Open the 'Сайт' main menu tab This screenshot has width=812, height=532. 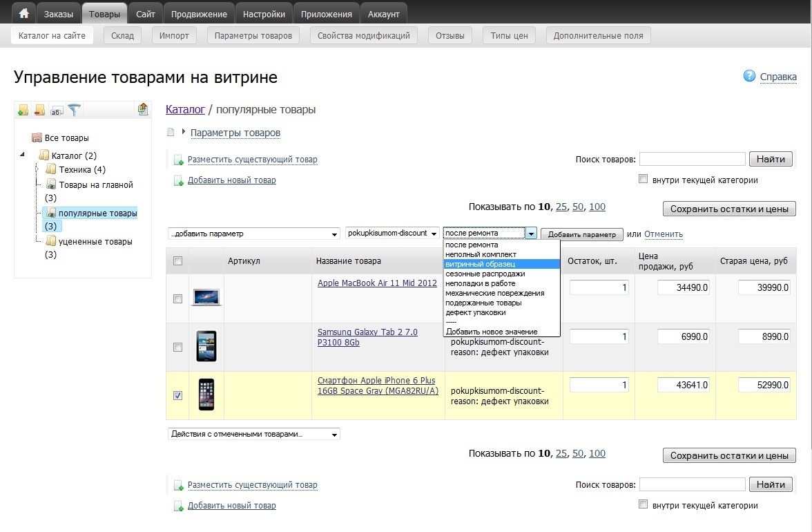click(x=146, y=14)
